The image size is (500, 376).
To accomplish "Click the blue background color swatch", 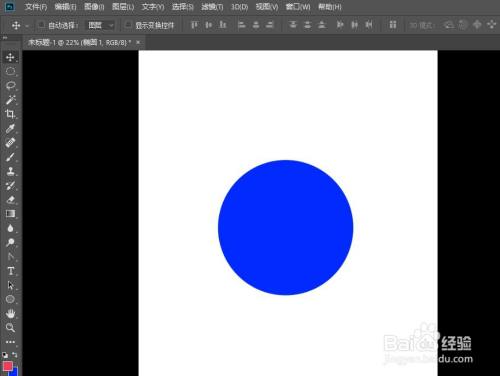I will (15, 372).
